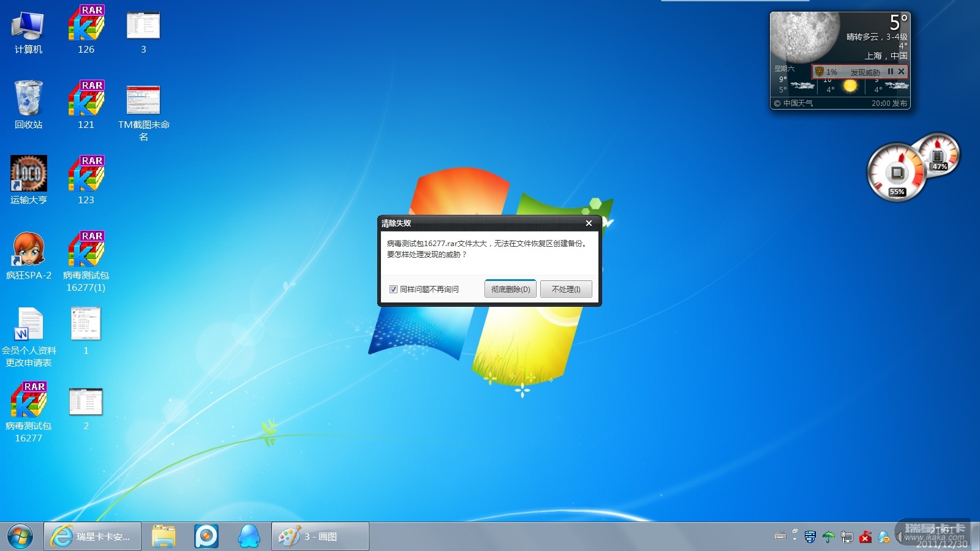Click the green umbrella Rising antivirus tray icon
Screen dimensions: 980x551
pyautogui.click(x=828, y=537)
